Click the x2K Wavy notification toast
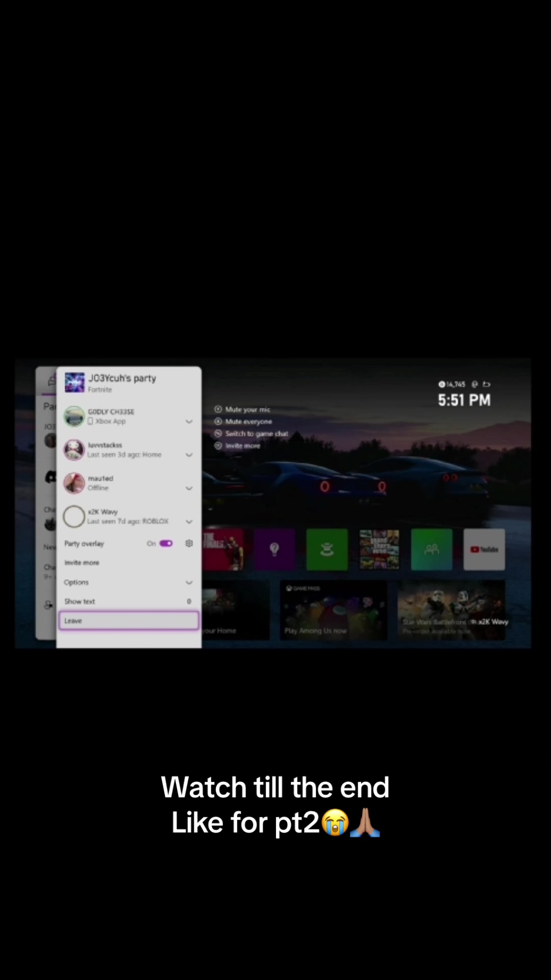551x980 pixels. coord(489,622)
